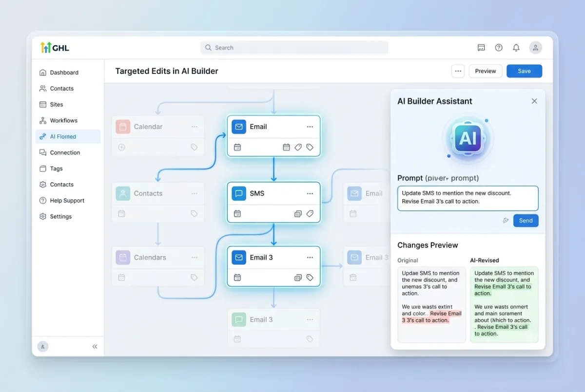Click the tag icon in highlighted Email 3 node
This screenshot has width=585, height=392.
click(310, 278)
